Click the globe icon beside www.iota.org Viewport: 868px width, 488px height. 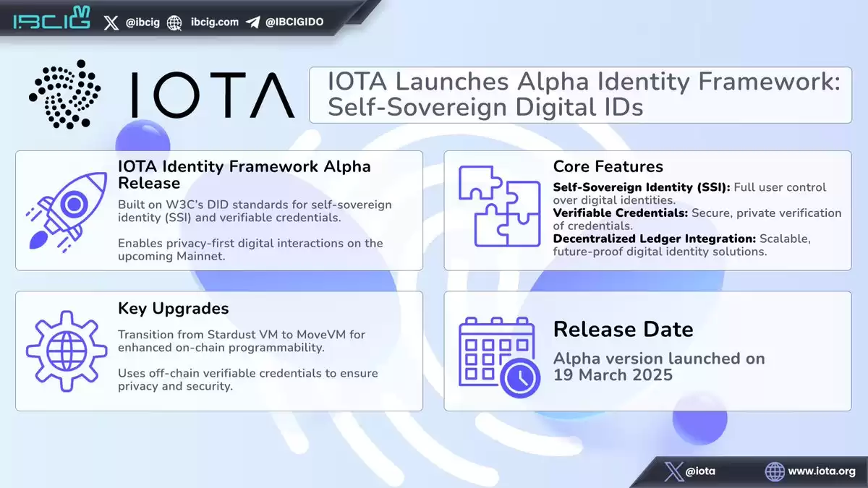click(x=775, y=471)
